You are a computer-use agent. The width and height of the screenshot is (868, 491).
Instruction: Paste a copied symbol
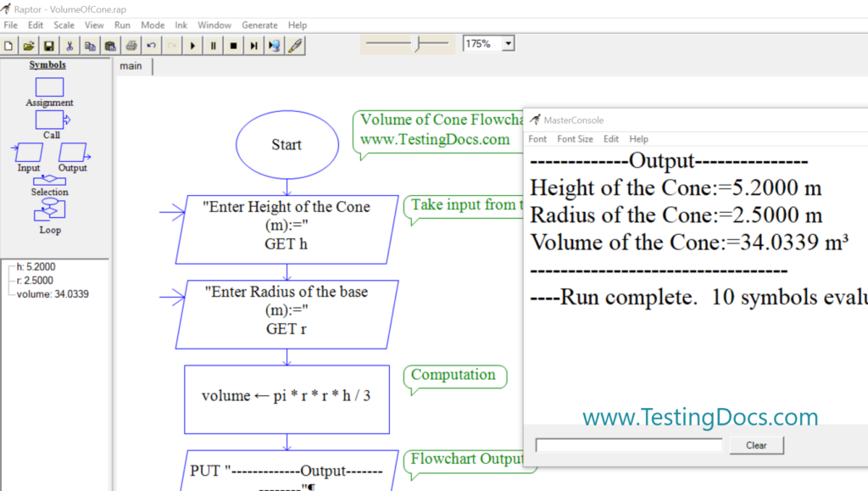click(110, 45)
